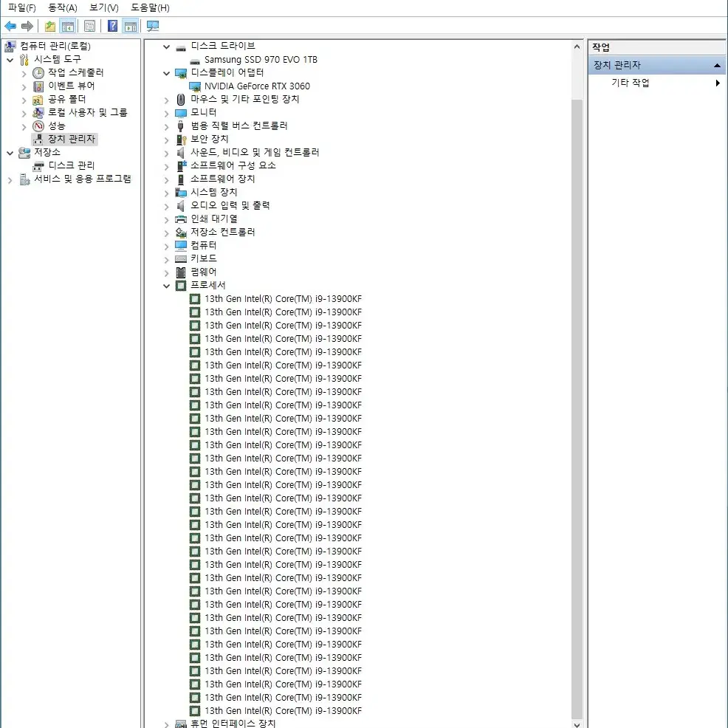Click the scrollbar up arrow in device list

tap(577, 47)
